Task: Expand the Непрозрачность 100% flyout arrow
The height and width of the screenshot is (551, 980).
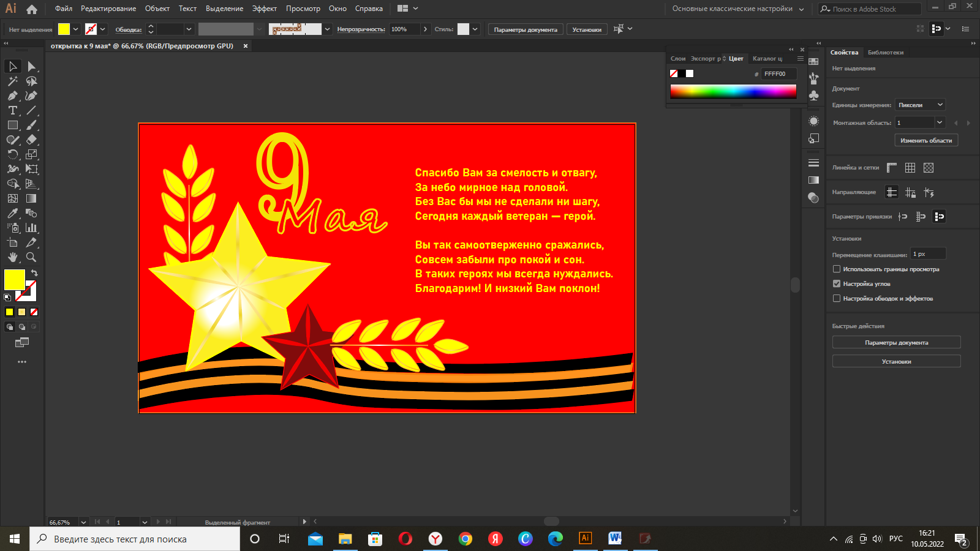Action: [x=426, y=29]
